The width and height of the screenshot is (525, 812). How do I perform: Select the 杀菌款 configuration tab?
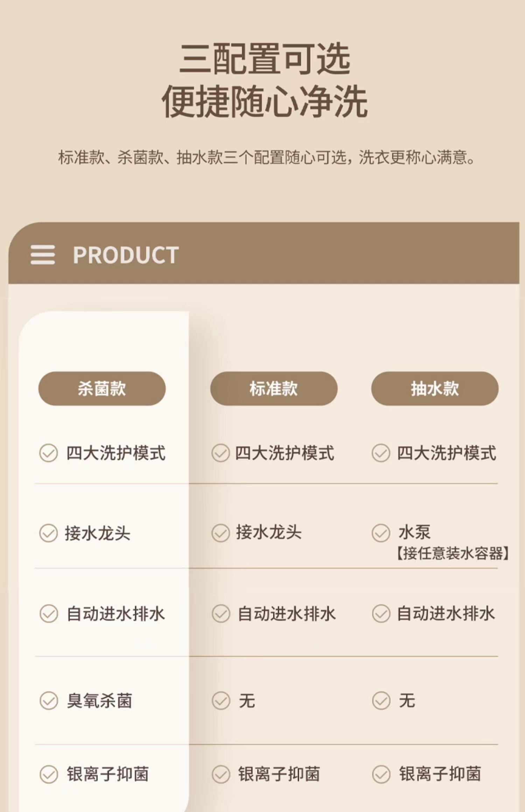(x=102, y=389)
